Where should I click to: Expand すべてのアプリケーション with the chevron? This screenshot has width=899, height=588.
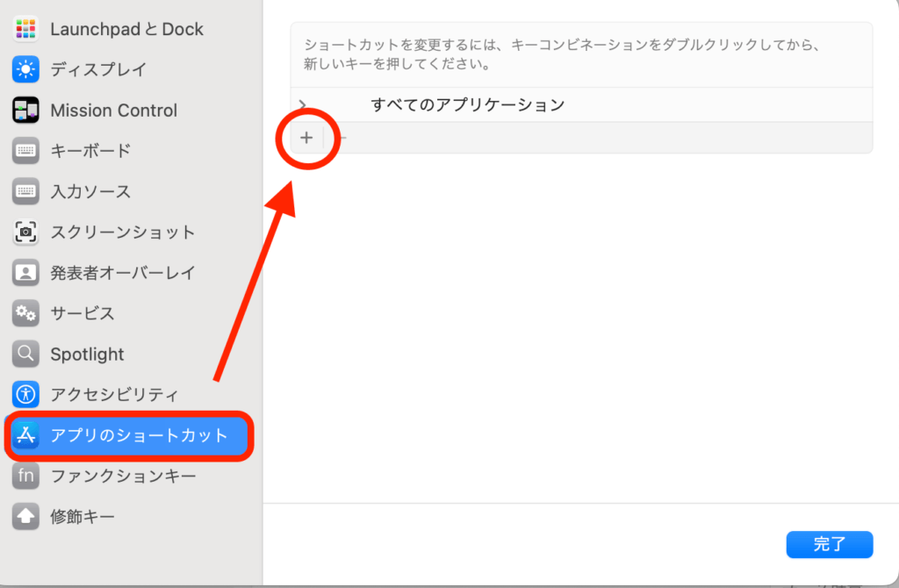point(304,105)
